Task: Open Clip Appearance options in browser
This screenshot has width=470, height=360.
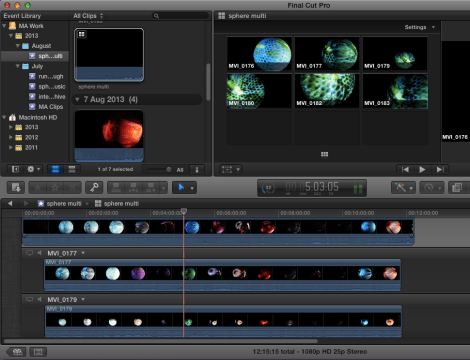Action: 197,170
